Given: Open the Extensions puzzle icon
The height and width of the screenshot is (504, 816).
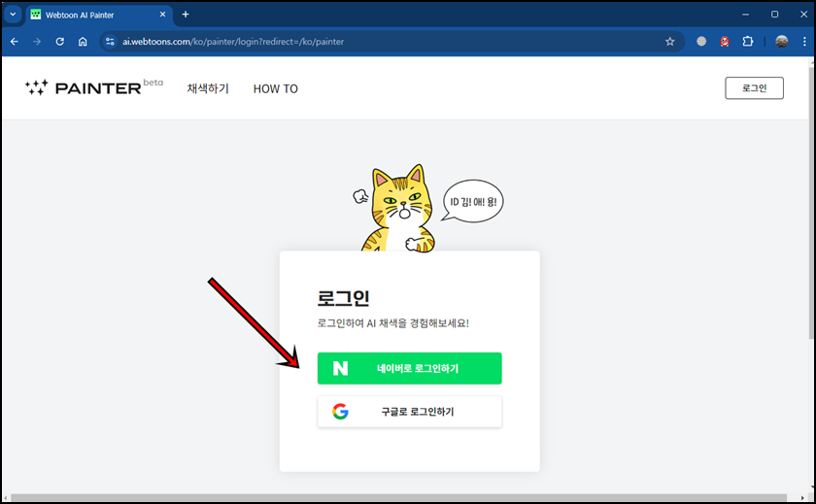Looking at the screenshot, I should (748, 42).
